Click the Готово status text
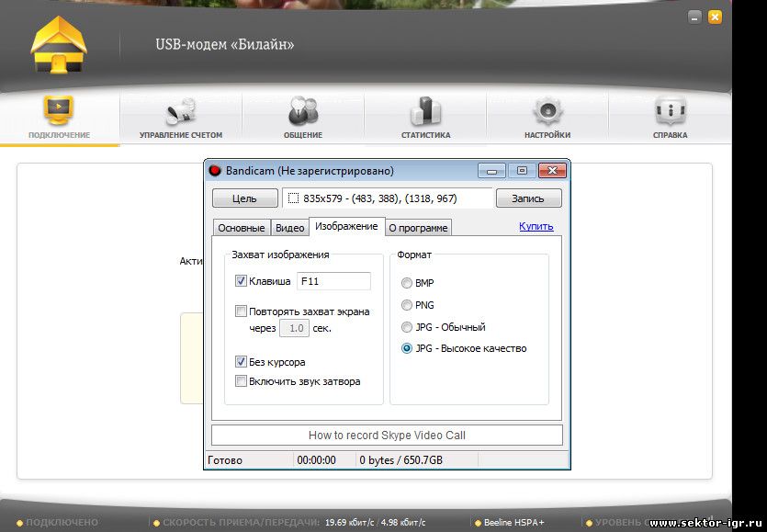 pos(225,460)
